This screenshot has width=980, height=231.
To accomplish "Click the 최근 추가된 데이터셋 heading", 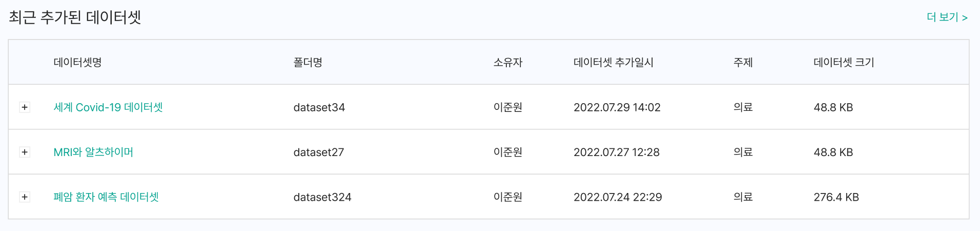I will tap(75, 17).
